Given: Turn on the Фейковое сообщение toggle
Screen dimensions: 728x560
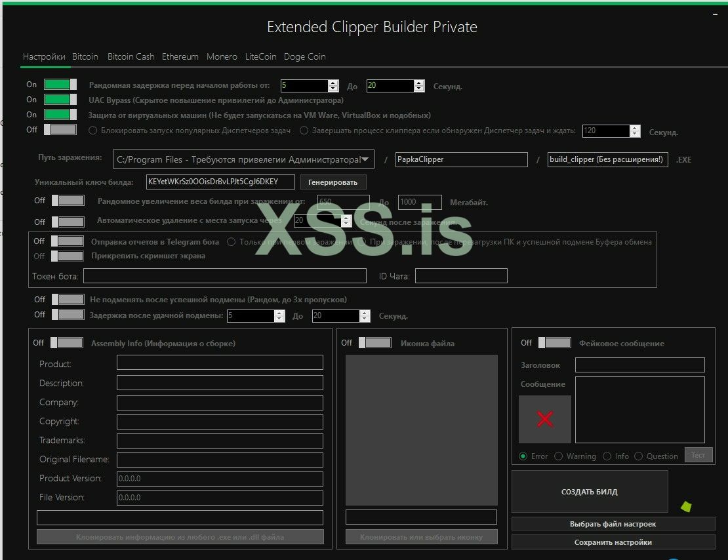Looking at the screenshot, I should (554, 343).
